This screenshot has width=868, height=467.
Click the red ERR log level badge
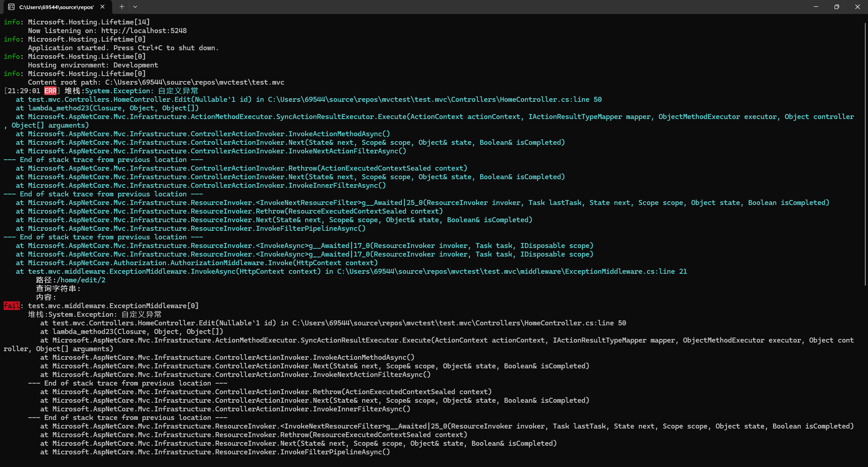50,91
